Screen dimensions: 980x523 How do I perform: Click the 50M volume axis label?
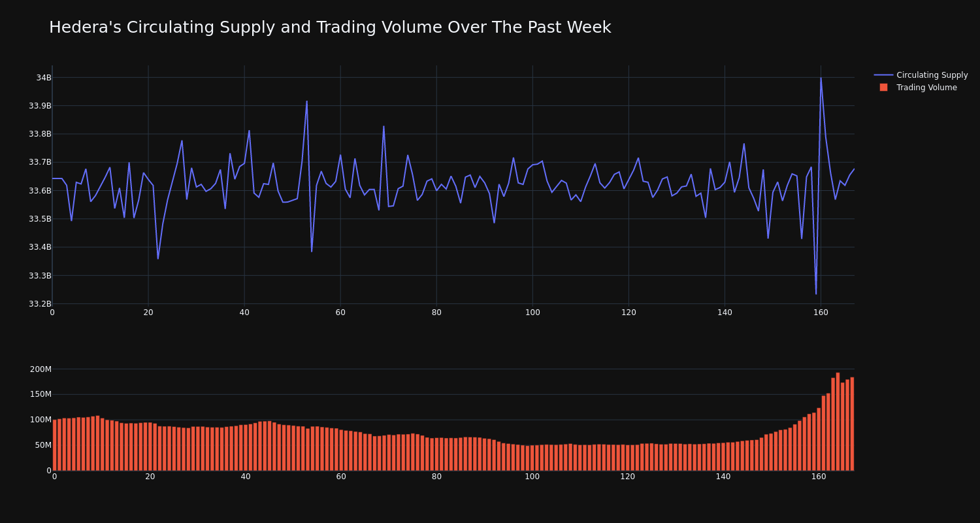point(43,445)
